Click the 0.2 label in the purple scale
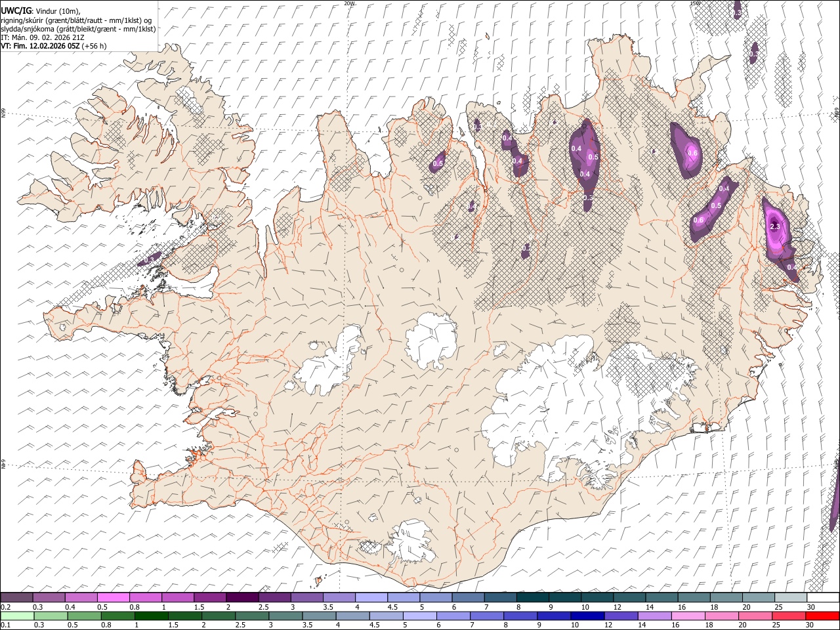 [x=5, y=607]
